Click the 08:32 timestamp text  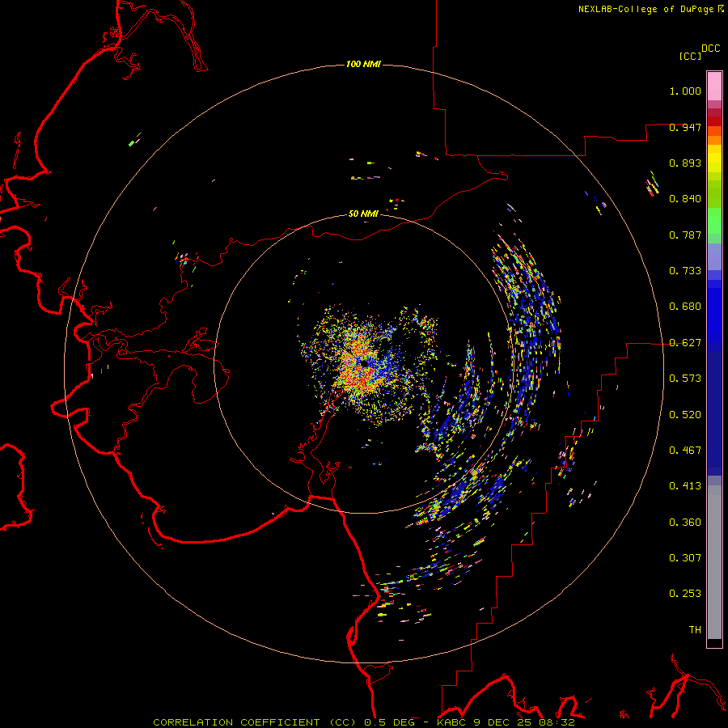click(x=557, y=722)
